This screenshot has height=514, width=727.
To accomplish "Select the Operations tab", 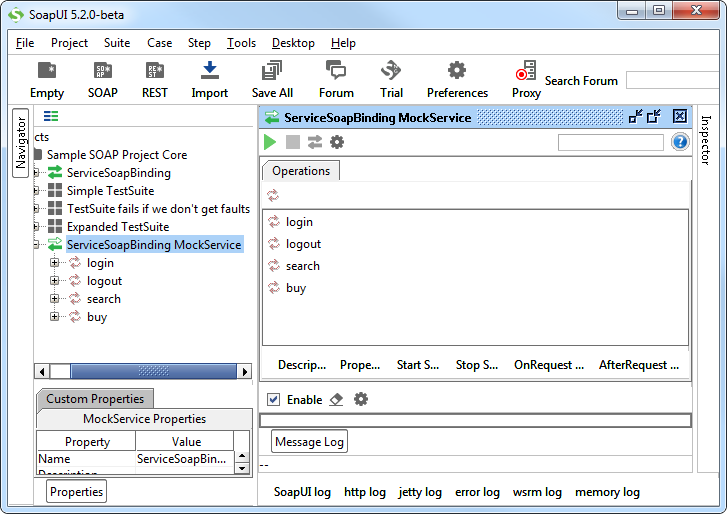I will point(301,171).
